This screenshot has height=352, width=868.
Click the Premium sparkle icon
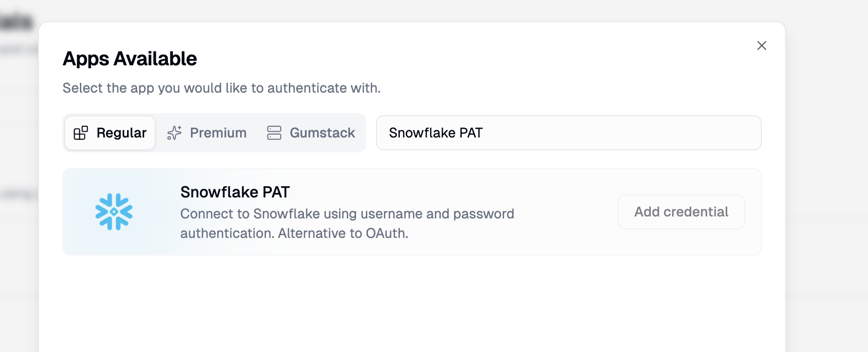coord(174,133)
